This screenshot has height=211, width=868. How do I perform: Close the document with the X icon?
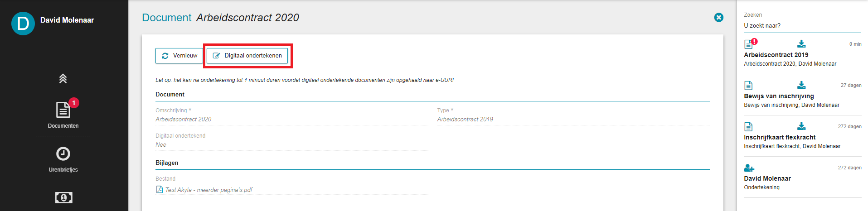point(719,17)
